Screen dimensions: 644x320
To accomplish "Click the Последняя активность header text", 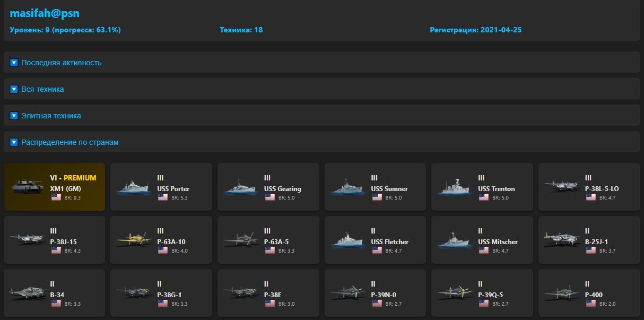I will (x=62, y=63).
